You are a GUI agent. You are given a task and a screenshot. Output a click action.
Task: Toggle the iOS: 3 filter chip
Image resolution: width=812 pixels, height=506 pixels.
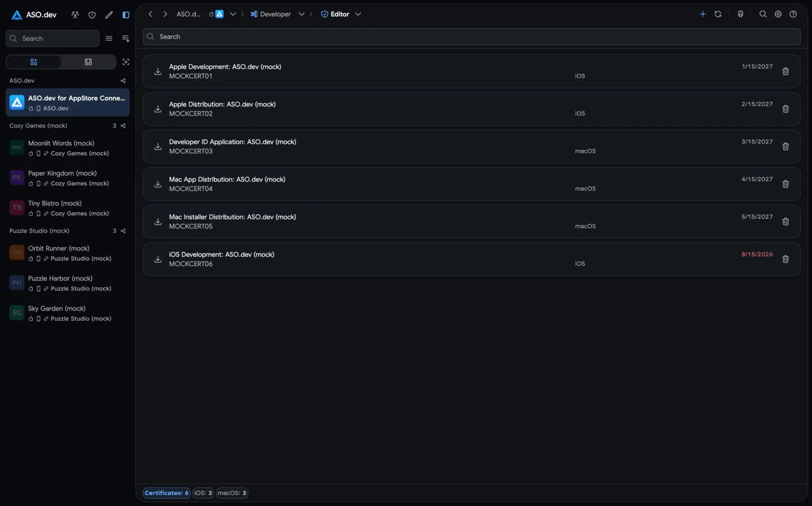pos(204,493)
